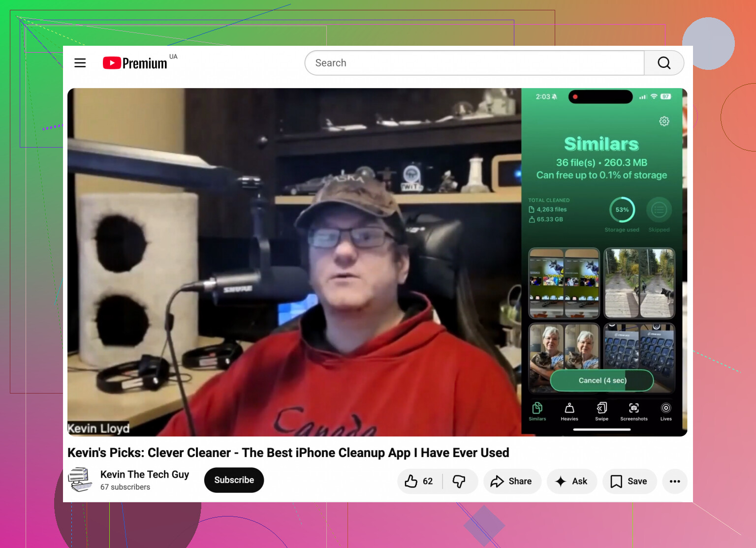Click the magnifier search button
The height and width of the screenshot is (548, 756).
click(664, 63)
